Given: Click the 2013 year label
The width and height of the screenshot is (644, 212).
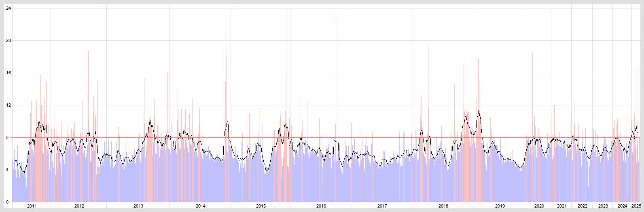Looking at the screenshot, I should pyautogui.click(x=138, y=206).
